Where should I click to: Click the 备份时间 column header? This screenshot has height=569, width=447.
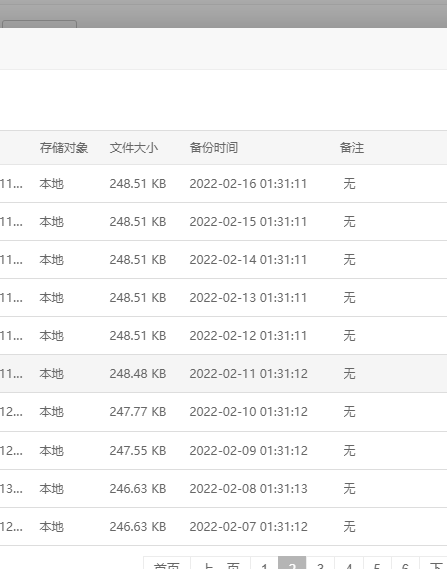(x=214, y=148)
